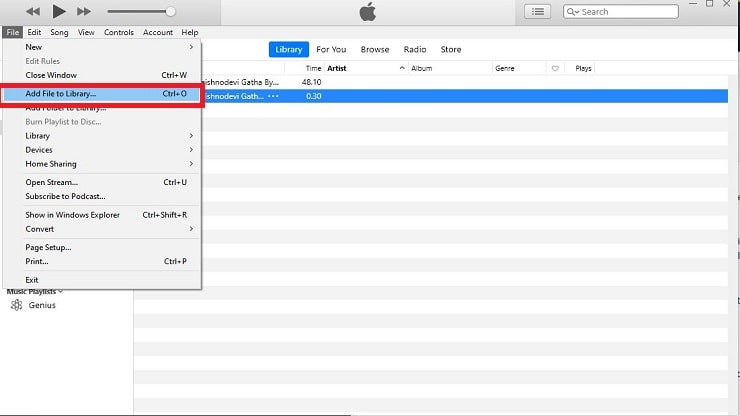Choose Subscribe to Podcast
740x416 pixels.
pyautogui.click(x=102, y=196)
